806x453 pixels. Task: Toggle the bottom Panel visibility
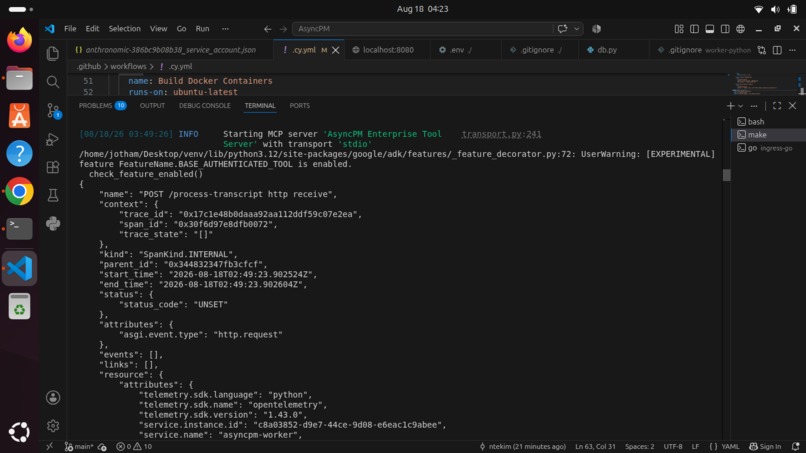click(709, 29)
